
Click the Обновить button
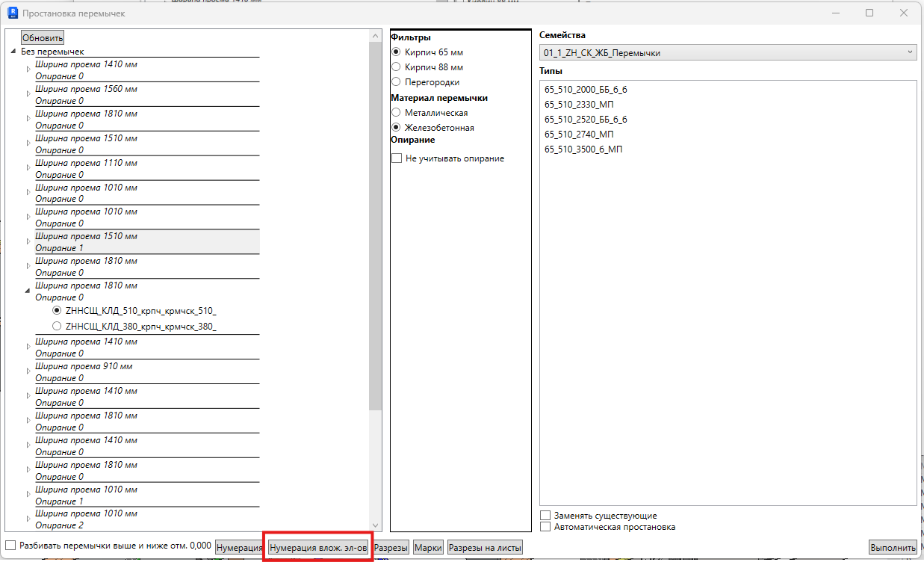(43, 37)
